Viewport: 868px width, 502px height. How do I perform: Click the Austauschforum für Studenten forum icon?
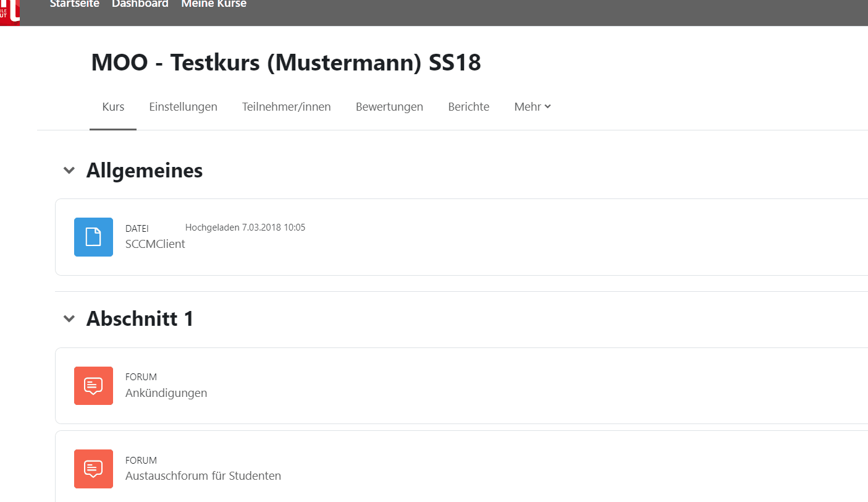[93, 469]
